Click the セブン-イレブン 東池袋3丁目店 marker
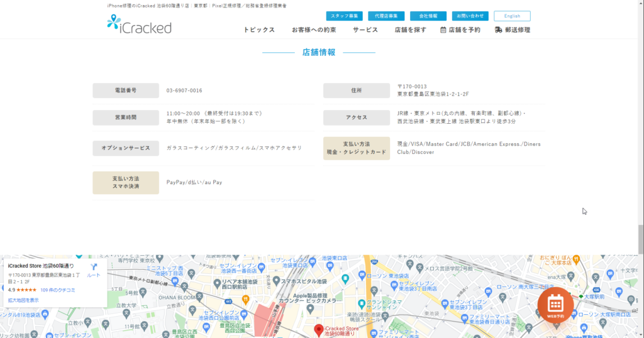The image size is (644, 338). tap(445, 304)
